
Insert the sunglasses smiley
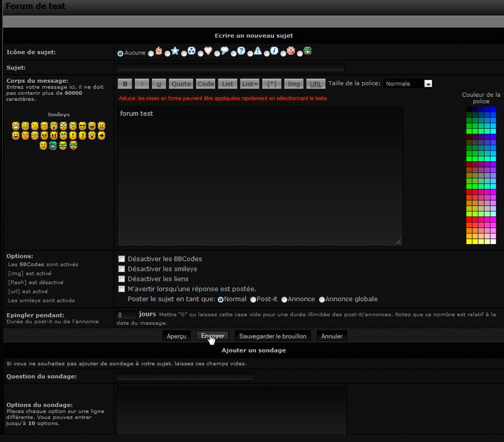pyautogui.click(x=82, y=126)
